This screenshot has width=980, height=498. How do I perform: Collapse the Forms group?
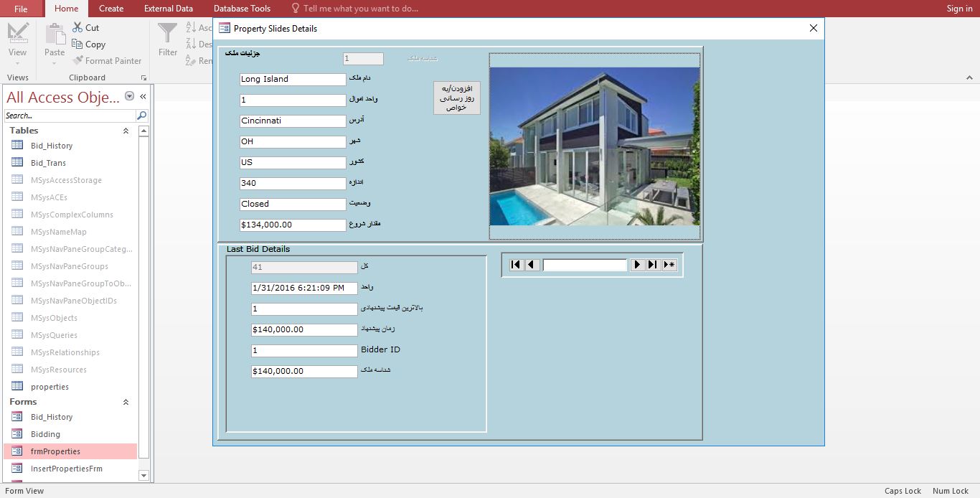(126, 402)
